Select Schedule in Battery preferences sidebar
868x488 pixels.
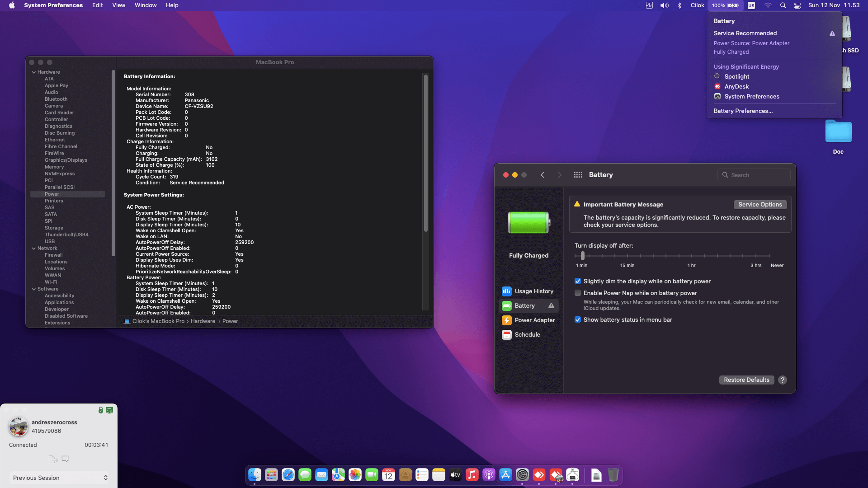pos(529,335)
